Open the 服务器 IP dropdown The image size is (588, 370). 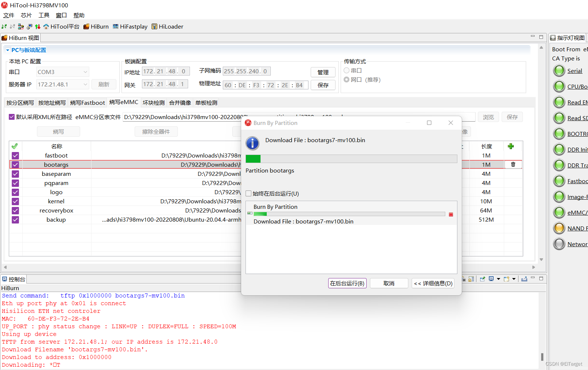pyautogui.click(x=63, y=84)
